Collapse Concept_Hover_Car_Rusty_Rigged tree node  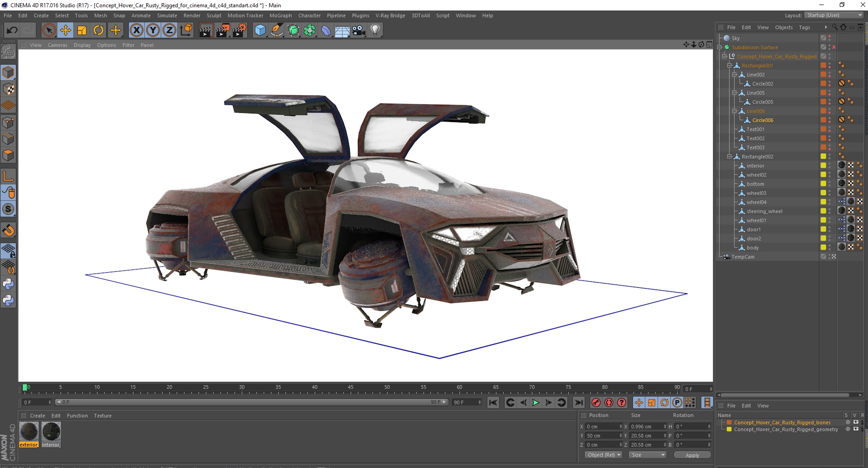click(725, 56)
